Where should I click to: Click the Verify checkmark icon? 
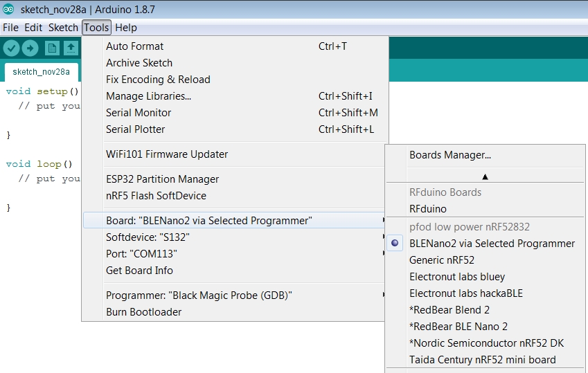coord(11,48)
